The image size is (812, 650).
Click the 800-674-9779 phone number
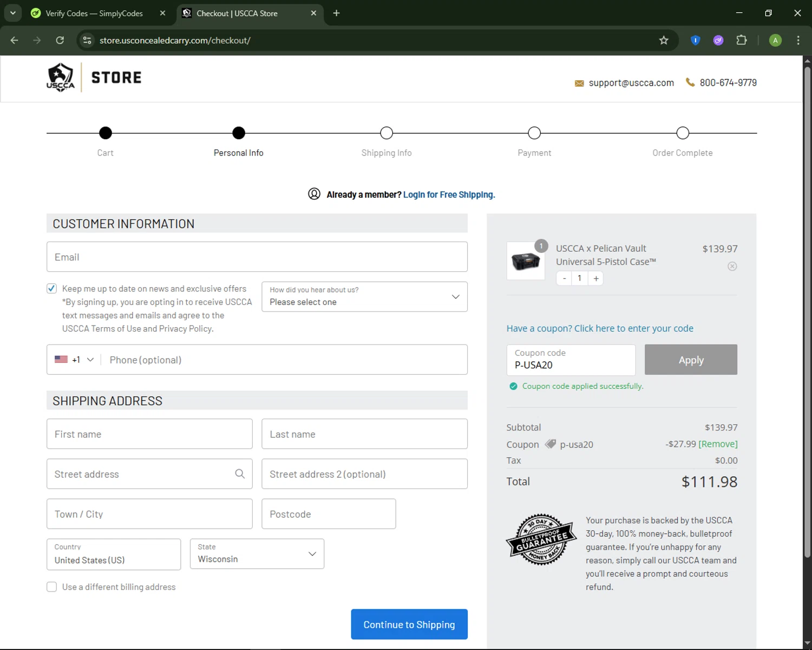[x=728, y=83]
